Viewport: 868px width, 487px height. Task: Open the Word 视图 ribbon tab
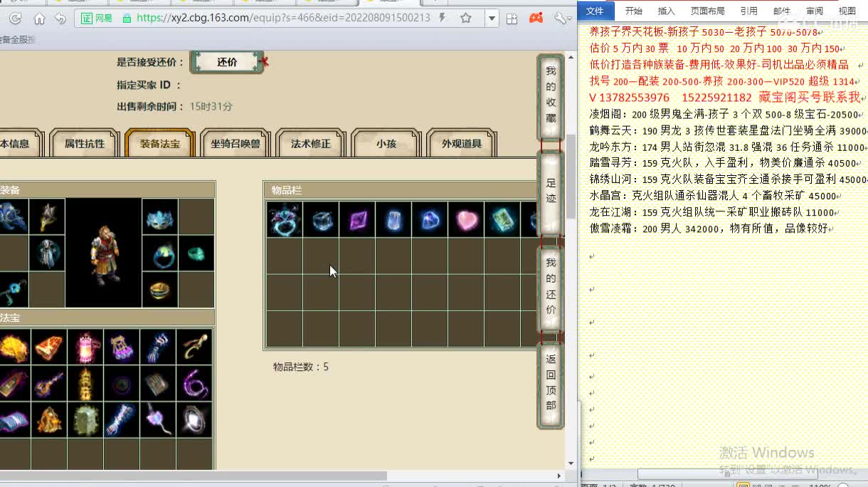847,11
